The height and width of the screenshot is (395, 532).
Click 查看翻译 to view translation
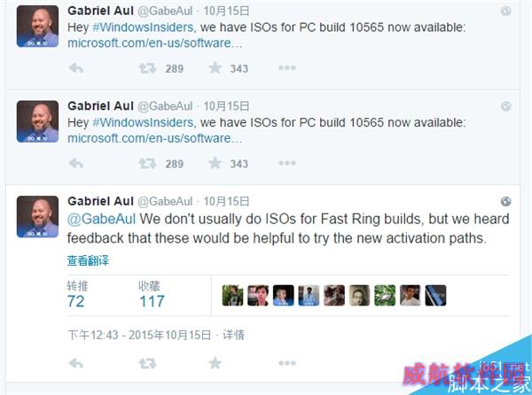coord(88,260)
